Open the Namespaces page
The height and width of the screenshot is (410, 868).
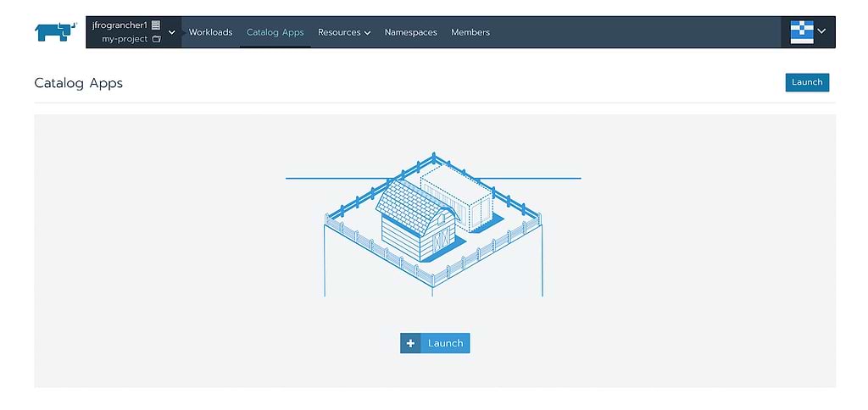pyautogui.click(x=411, y=32)
